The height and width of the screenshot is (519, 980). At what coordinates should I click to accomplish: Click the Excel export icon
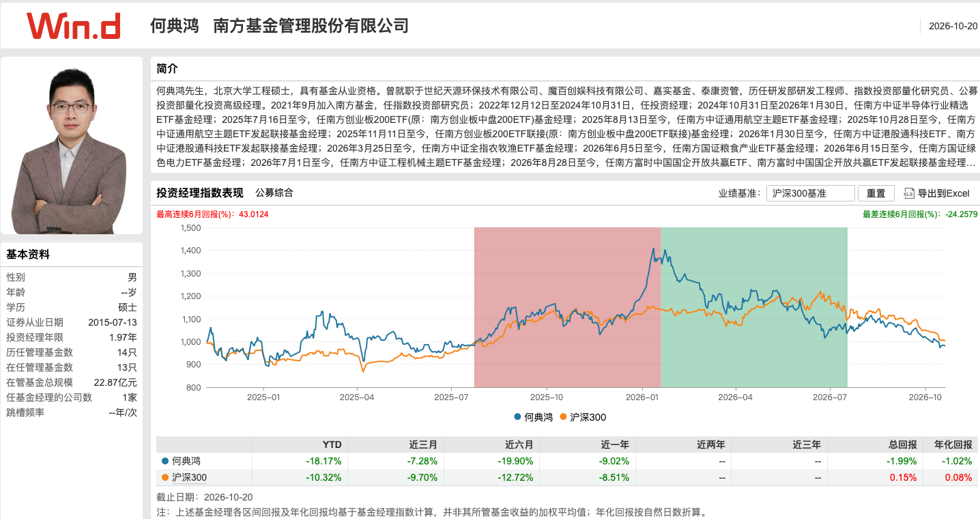tap(908, 193)
